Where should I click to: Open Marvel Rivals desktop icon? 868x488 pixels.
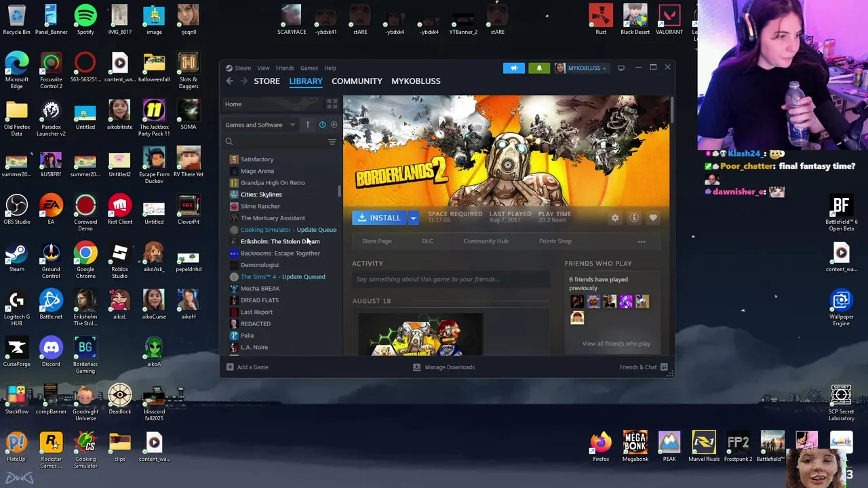[703, 446]
